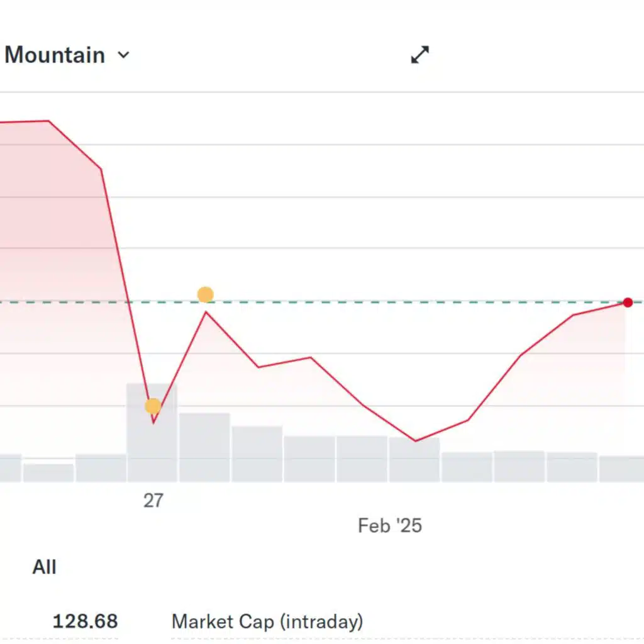Image resolution: width=644 pixels, height=644 pixels.
Task: Open the Mountain chart type dropdown
Action: click(67, 55)
